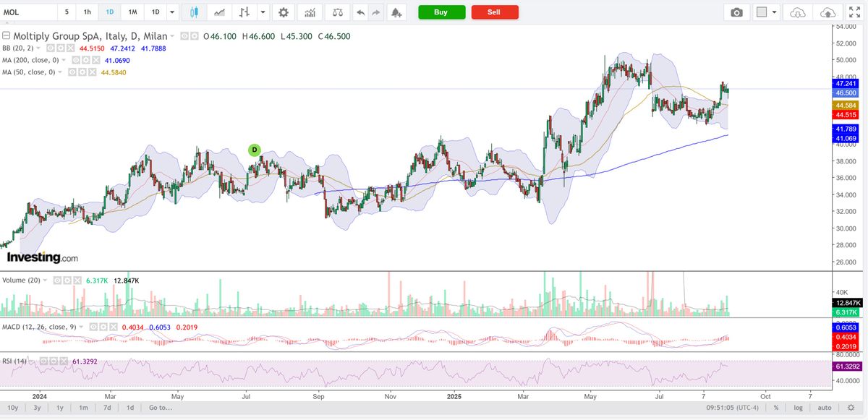Click the red Sell button

coord(494,12)
